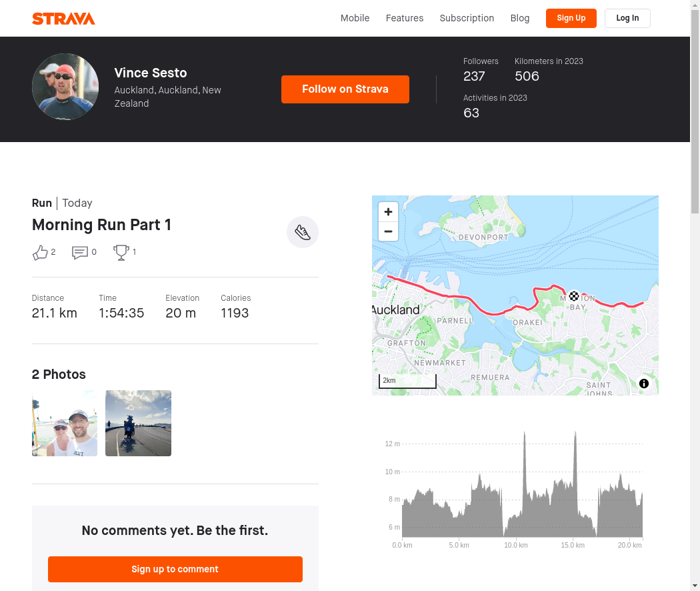
Task: Open Vince Sesto's profile picture
Action: [x=65, y=87]
